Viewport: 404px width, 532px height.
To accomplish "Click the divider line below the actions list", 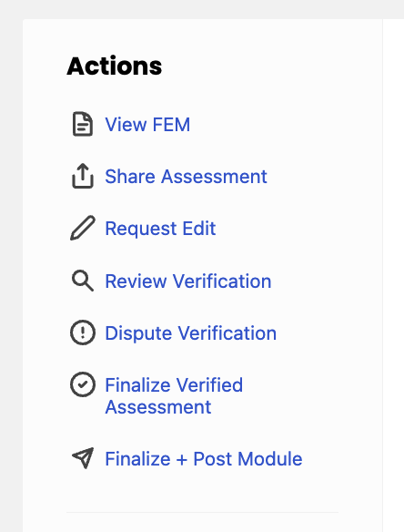I will coord(202,512).
